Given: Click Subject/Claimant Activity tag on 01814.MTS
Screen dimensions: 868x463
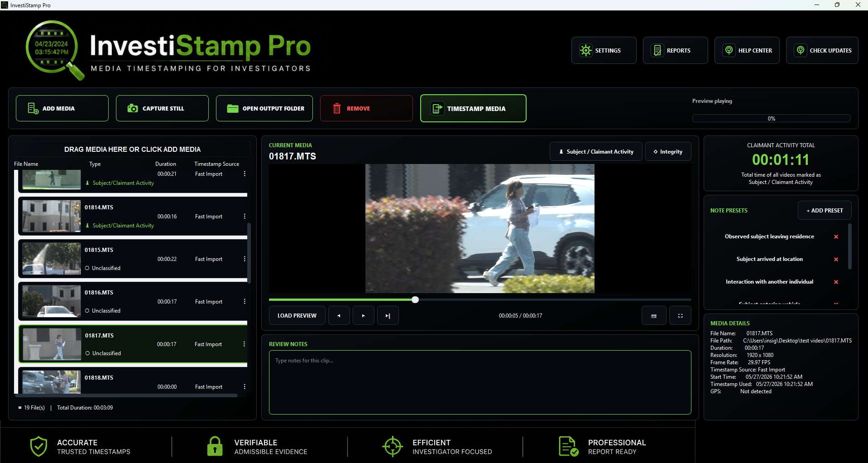Looking at the screenshot, I should (120, 226).
